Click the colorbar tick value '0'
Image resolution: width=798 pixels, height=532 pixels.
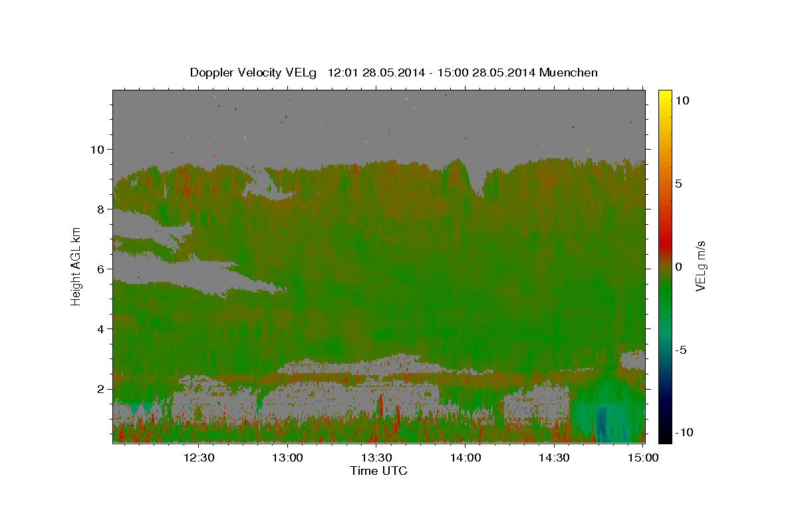(x=678, y=267)
